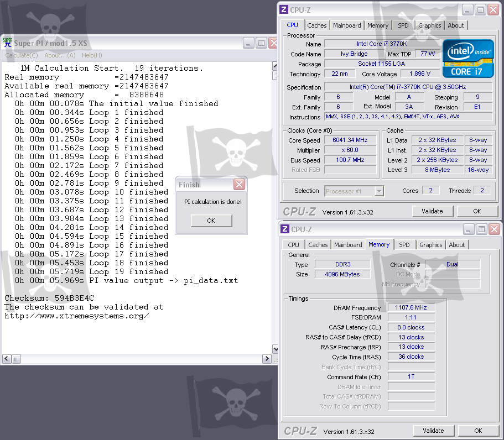Image resolution: width=504 pixels, height=440 pixels.
Task: Switch to SPD tab in top CPU-Z window
Action: pos(403,25)
